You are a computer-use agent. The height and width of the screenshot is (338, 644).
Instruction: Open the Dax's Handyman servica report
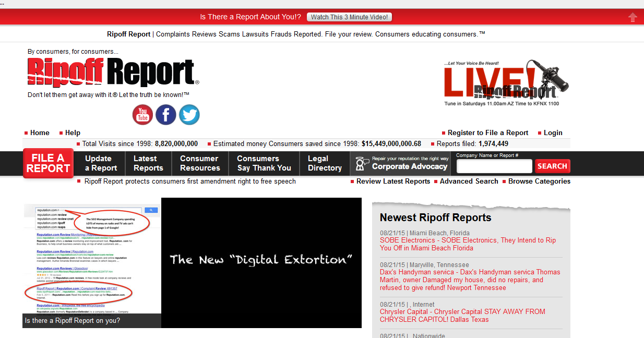pos(470,280)
